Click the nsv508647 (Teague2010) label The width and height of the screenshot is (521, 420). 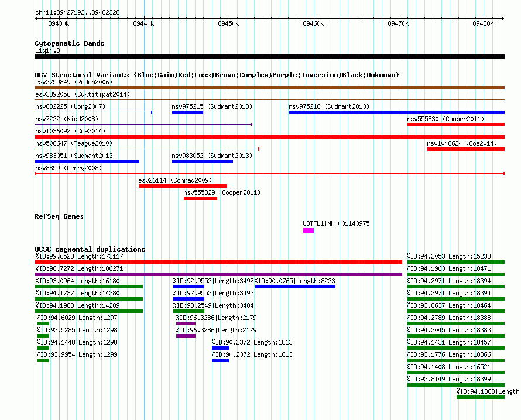(74, 143)
